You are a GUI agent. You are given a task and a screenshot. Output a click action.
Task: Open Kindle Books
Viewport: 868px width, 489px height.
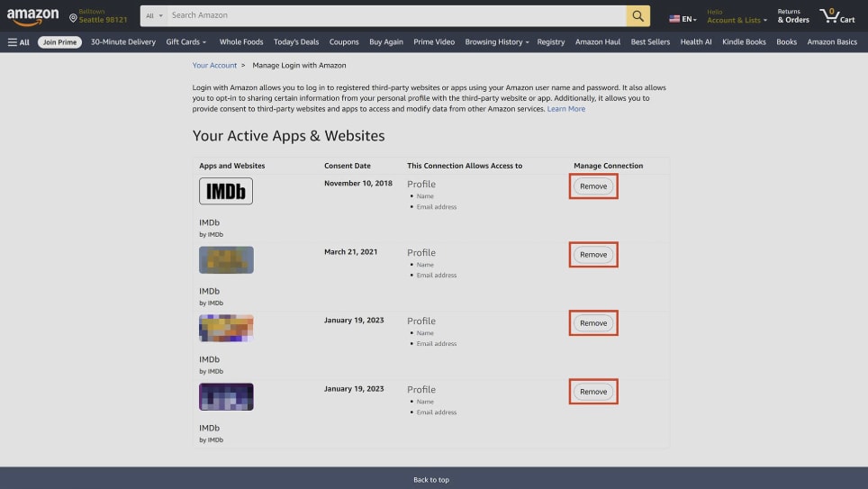click(x=744, y=42)
